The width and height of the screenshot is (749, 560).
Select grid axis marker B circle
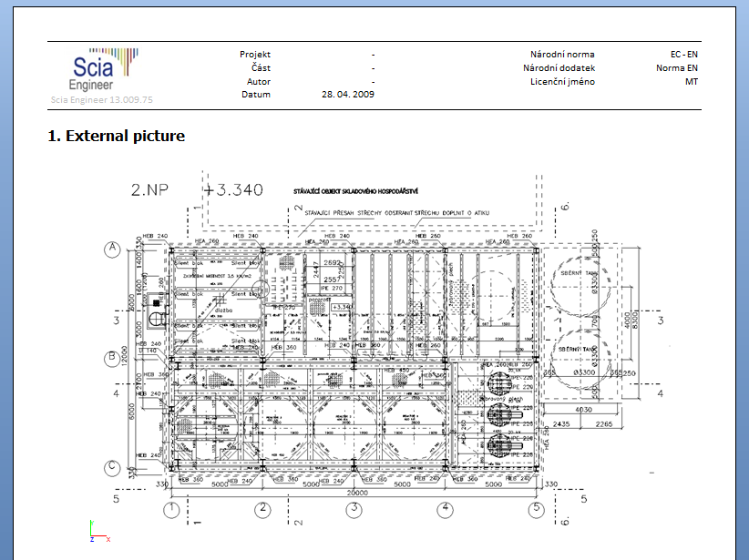coord(113,357)
